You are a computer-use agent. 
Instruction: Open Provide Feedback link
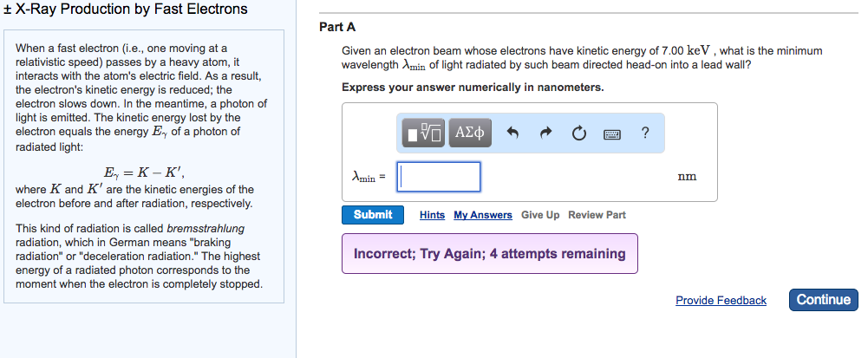721,301
